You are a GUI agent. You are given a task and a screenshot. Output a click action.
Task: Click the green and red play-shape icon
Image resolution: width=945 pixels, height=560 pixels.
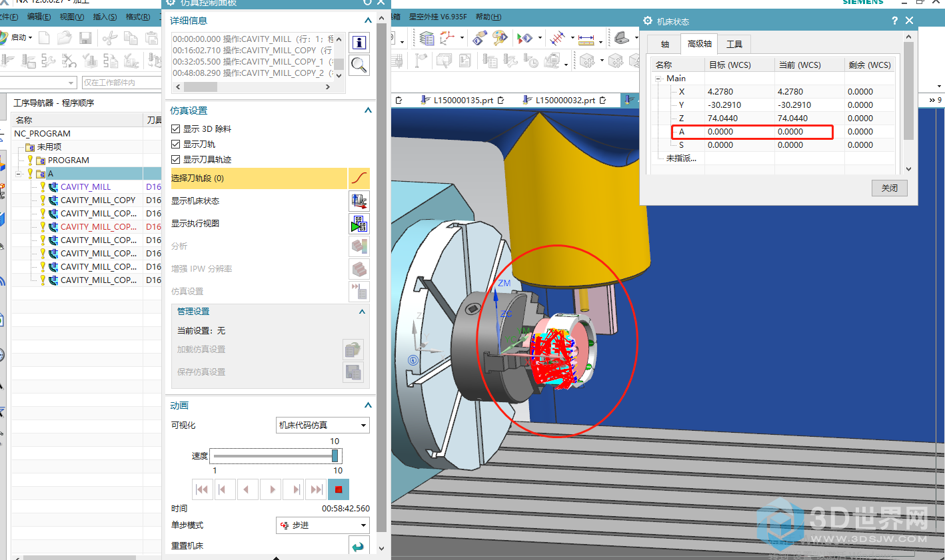coord(525,39)
